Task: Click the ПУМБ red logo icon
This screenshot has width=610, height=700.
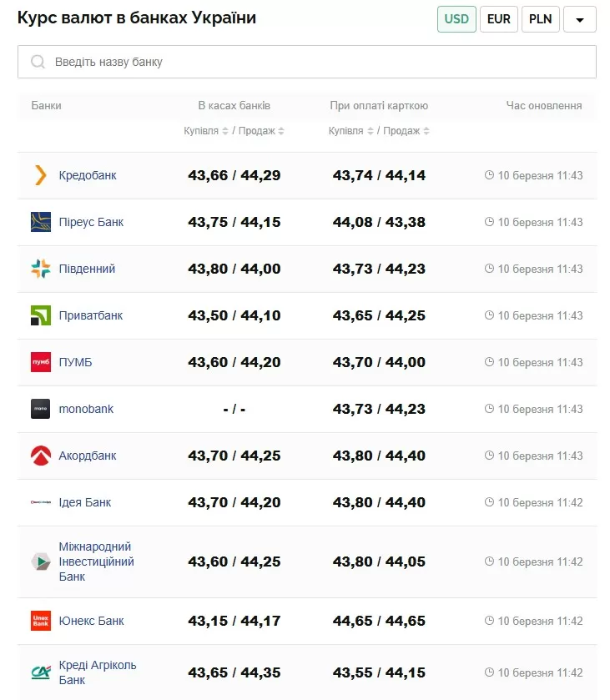Action: point(41,362)
